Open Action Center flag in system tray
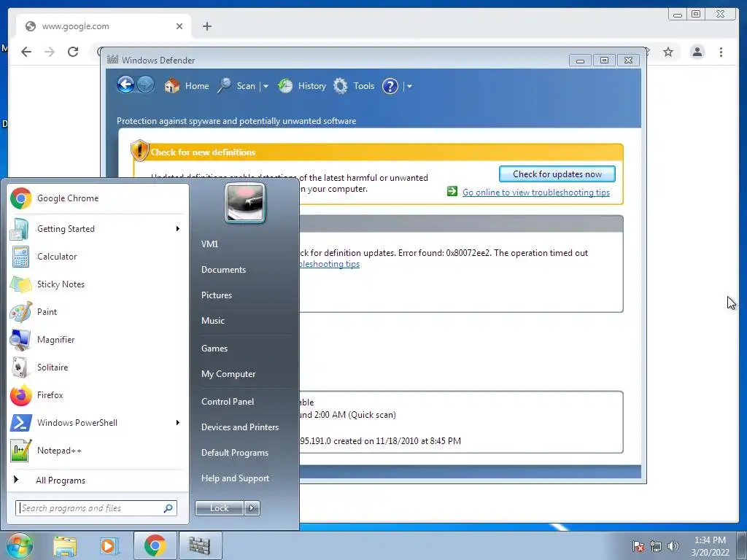 (x=638, y=546)
